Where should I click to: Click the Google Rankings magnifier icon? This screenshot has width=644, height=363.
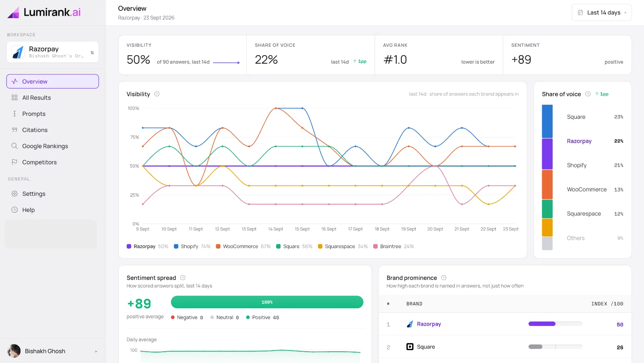[x=14, y=146]
